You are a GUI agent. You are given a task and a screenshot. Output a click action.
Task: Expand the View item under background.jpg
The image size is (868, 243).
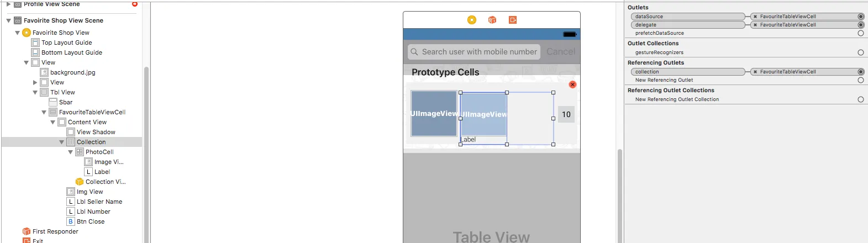point(35,82)
